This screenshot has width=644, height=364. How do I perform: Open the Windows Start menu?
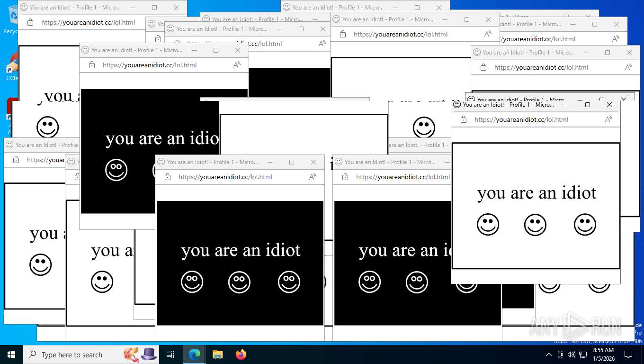click(11, 355)
